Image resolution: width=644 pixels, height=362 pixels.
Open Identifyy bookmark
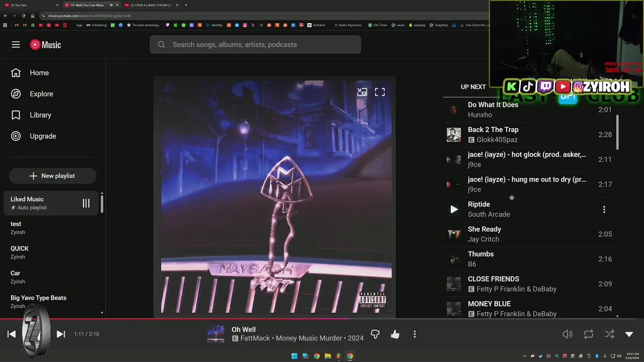214,25
